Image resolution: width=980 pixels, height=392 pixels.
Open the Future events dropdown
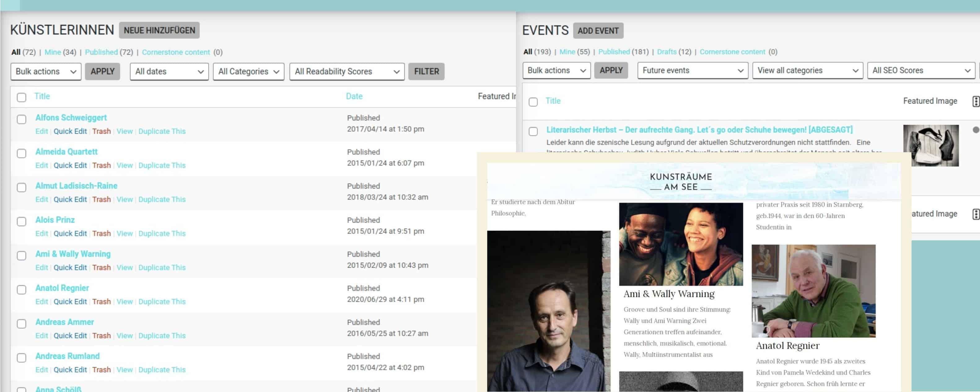[x=692, y=70]
